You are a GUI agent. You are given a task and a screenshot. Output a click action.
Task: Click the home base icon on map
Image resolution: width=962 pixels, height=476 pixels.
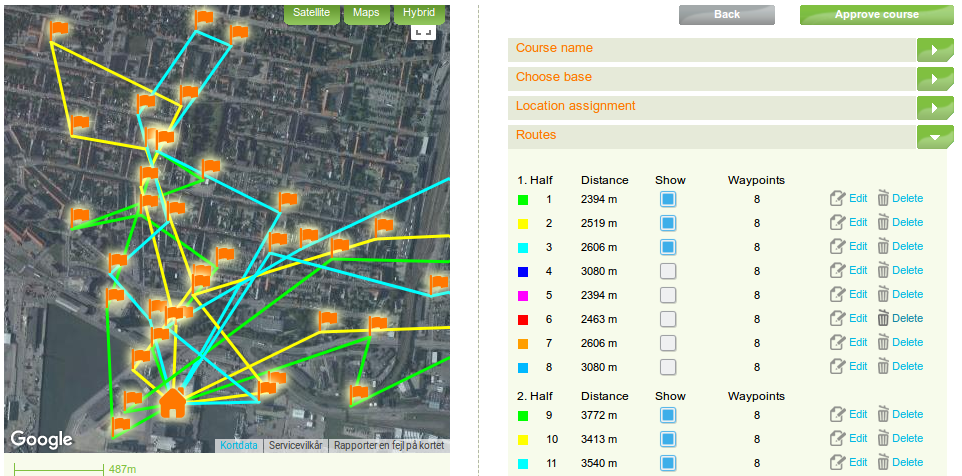pyautogui.click(x=172, y=402)
